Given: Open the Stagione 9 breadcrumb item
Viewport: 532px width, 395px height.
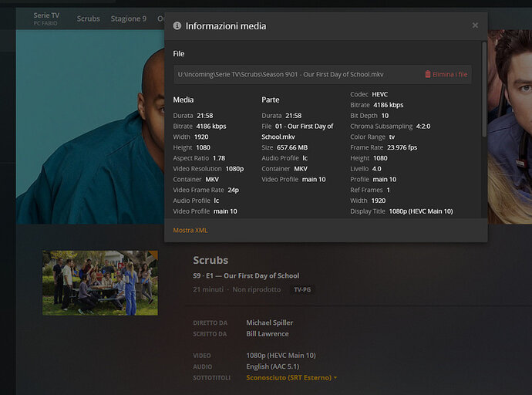Looking at the screenshot, I should [129, 19].
